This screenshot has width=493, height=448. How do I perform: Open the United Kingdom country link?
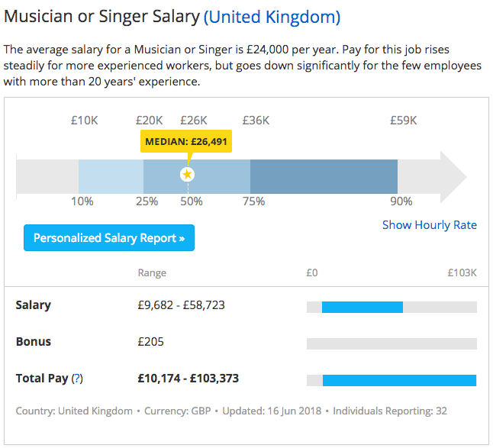(272, 17)
